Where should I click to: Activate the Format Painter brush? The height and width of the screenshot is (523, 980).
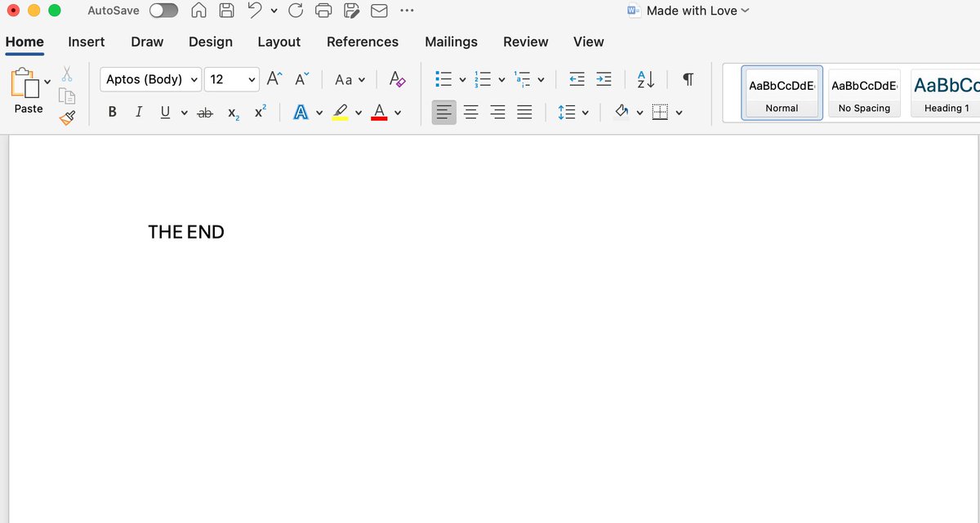[67, 118]
